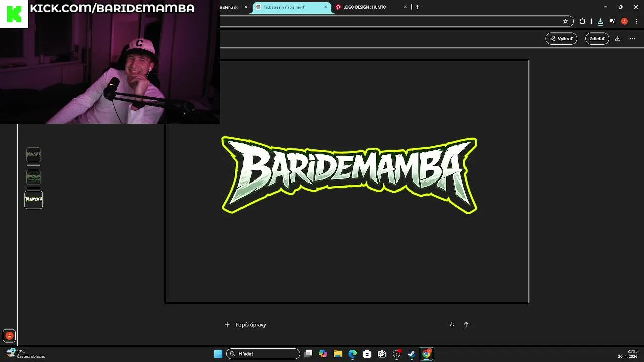Viewport: 644px width, 362px height.
Task: Launch Copilot from the taskbar
Action: click(323, 354)
